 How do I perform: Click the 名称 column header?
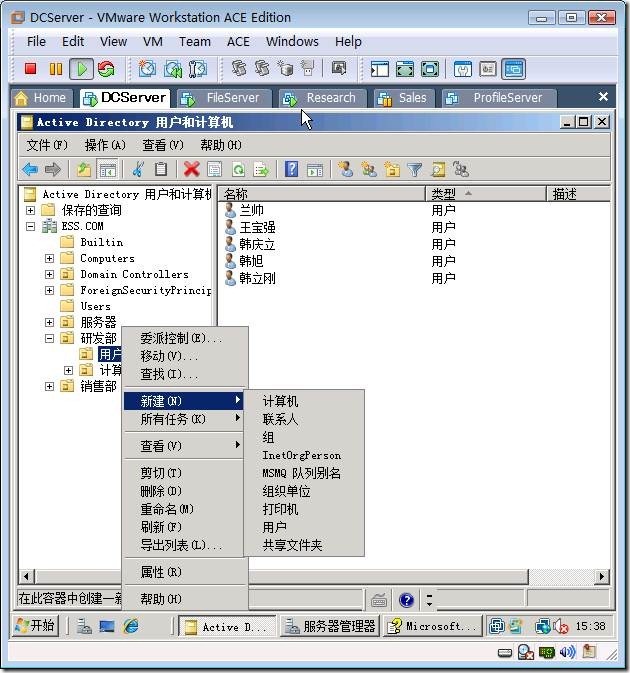(x=322, y=194)
